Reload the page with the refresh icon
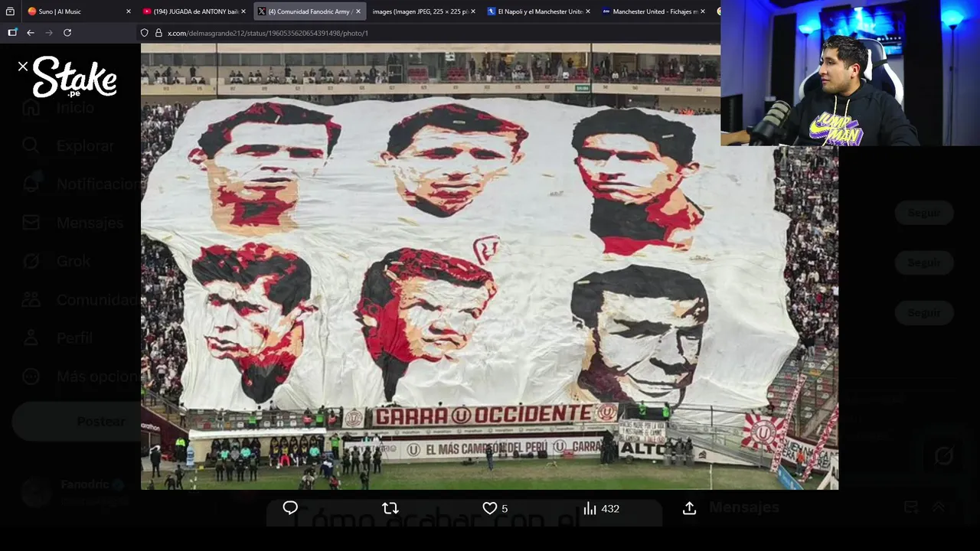The width and height of the screenshot is (980, 551). [67, 33]
